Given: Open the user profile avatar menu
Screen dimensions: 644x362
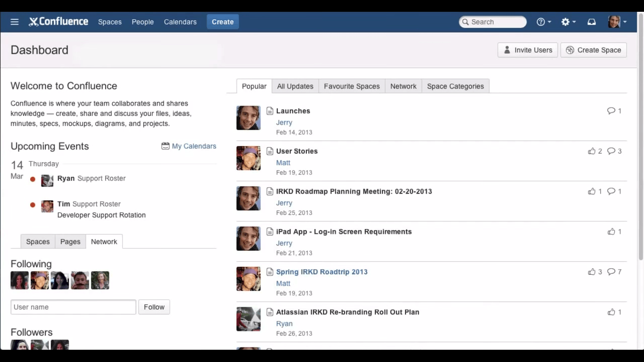Looking at the screenshot, I should [x=617, y=22].
